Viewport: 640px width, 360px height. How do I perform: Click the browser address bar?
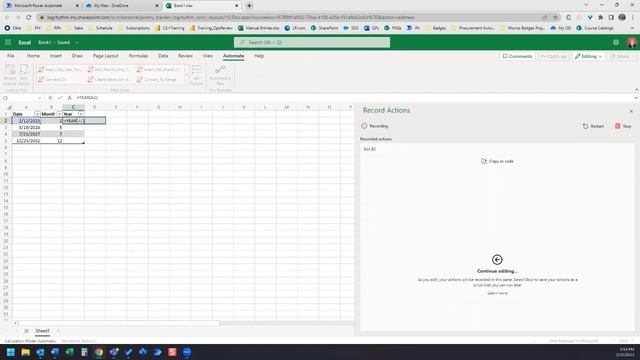coord(292,18)
